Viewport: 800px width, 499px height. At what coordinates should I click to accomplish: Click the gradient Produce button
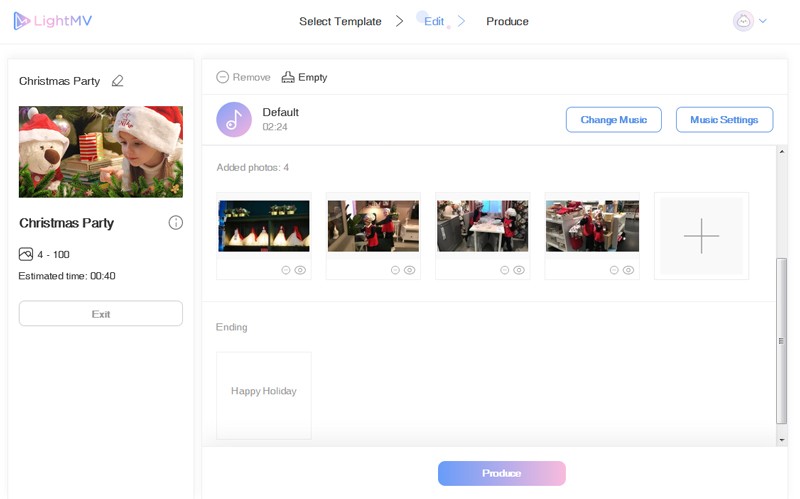[502, 473]
